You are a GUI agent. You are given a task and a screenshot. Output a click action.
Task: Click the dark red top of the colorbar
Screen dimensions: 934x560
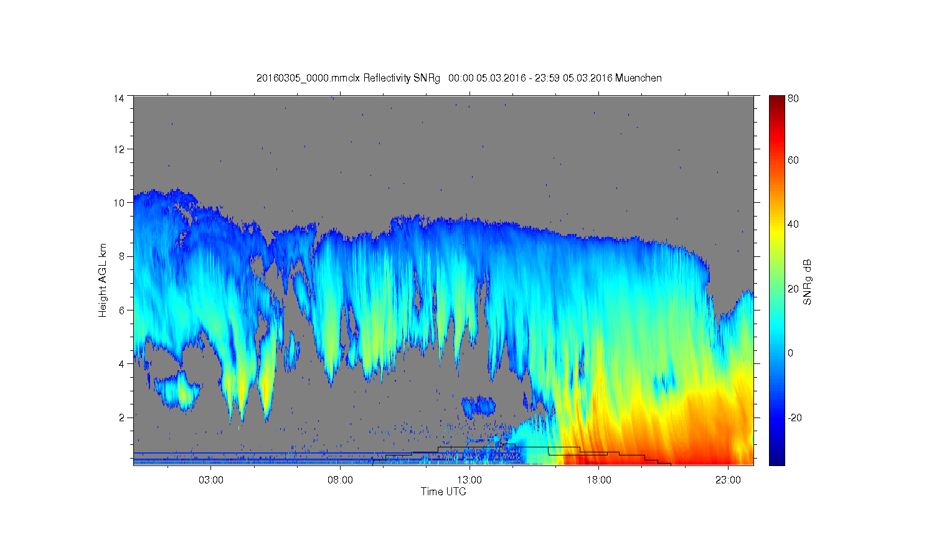click(x=776, y=102)
